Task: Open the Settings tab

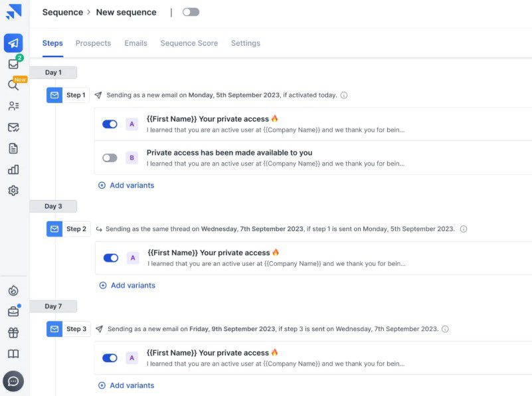Action: coord(246,43)
